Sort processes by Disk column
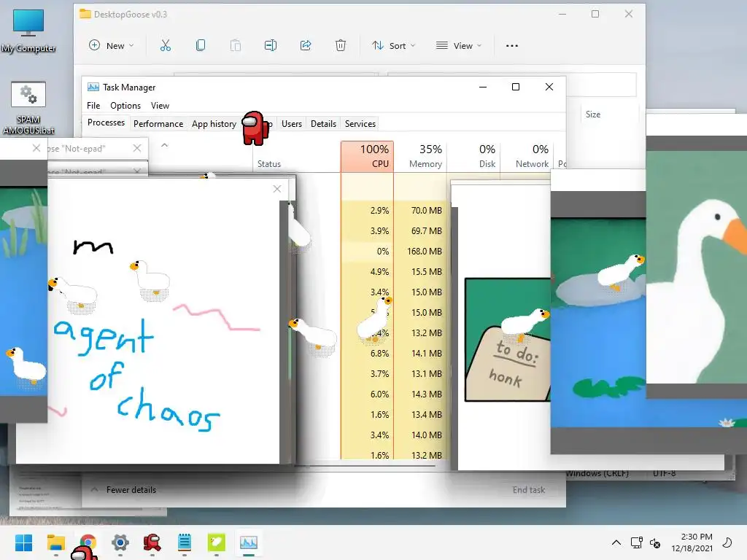Screen dimensions: 747x560 (474, 156)
